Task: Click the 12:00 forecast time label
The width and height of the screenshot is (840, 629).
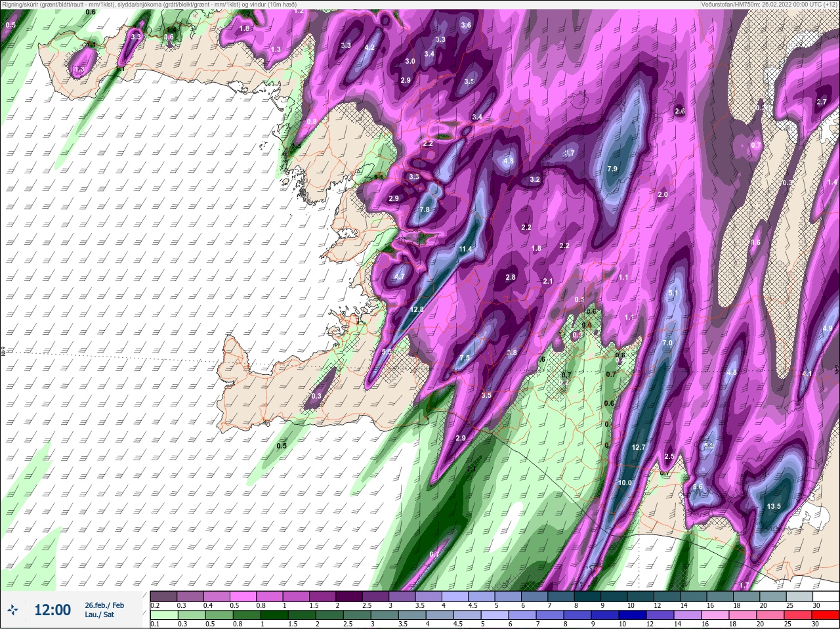Action: pos(52,610)
